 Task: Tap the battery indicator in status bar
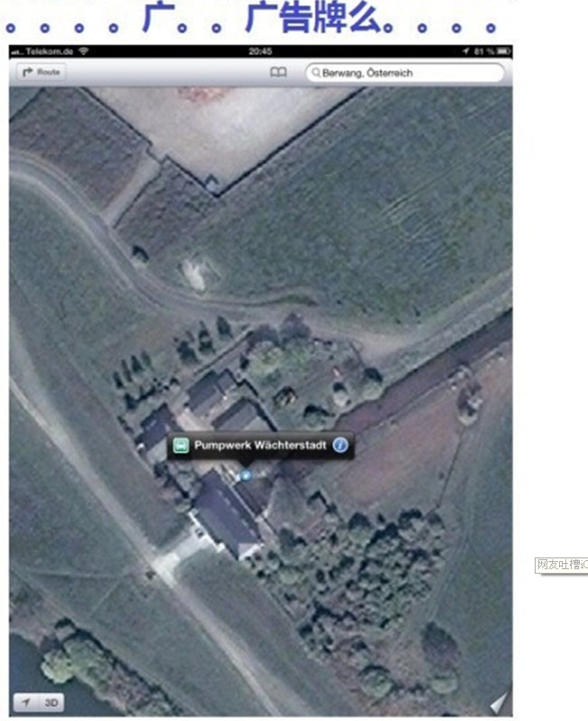tap(503, 51)
